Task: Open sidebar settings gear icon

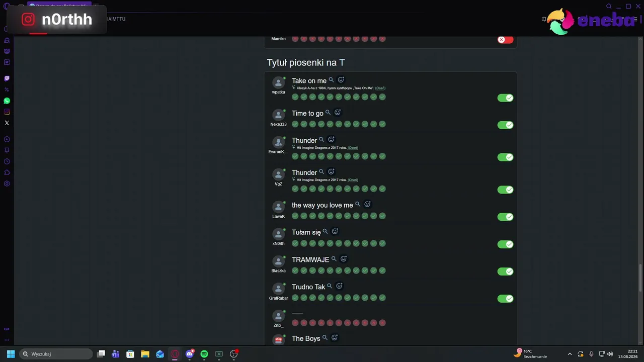Action: (7, 184)
